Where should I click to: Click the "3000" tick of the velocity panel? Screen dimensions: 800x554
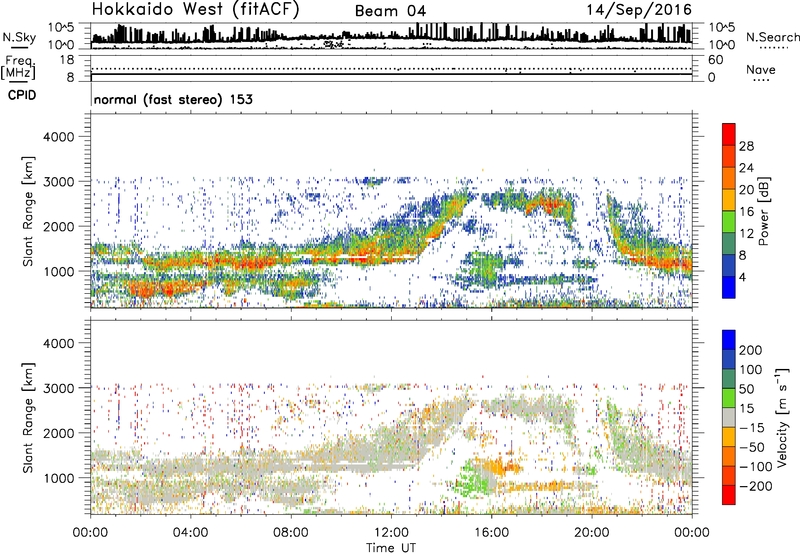point(59,388)
